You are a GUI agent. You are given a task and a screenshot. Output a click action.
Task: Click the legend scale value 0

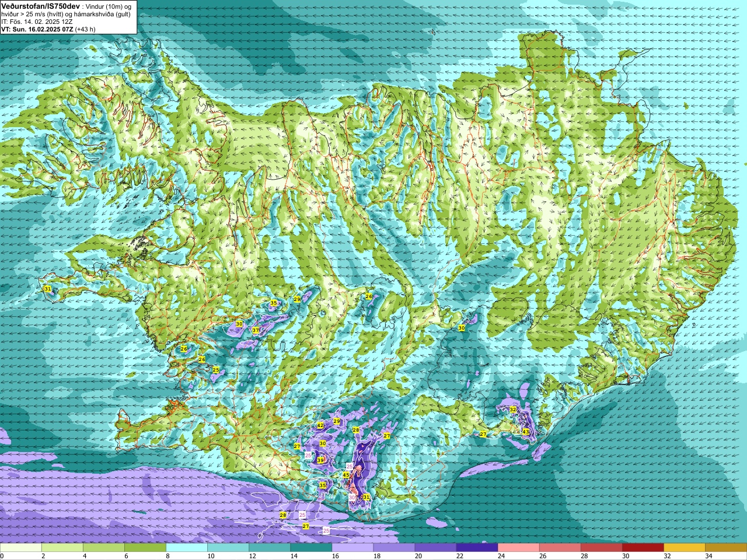(x=2, y=556)
